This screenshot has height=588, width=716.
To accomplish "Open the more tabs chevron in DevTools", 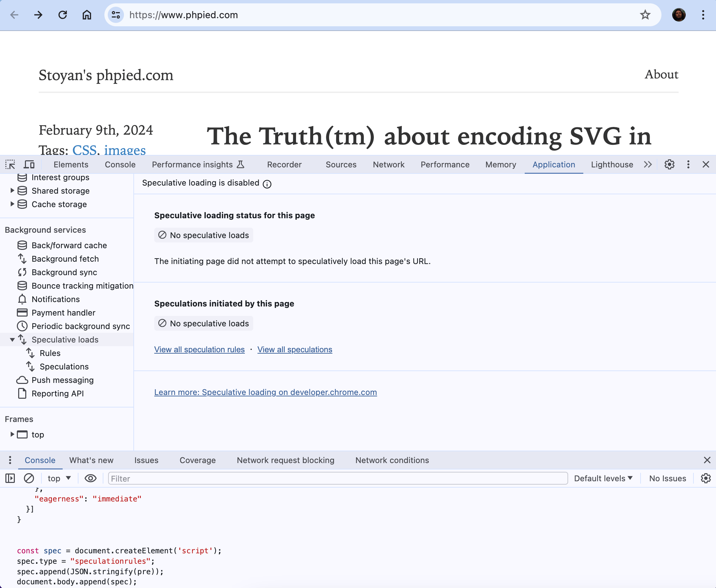I will tap(648, 165).
